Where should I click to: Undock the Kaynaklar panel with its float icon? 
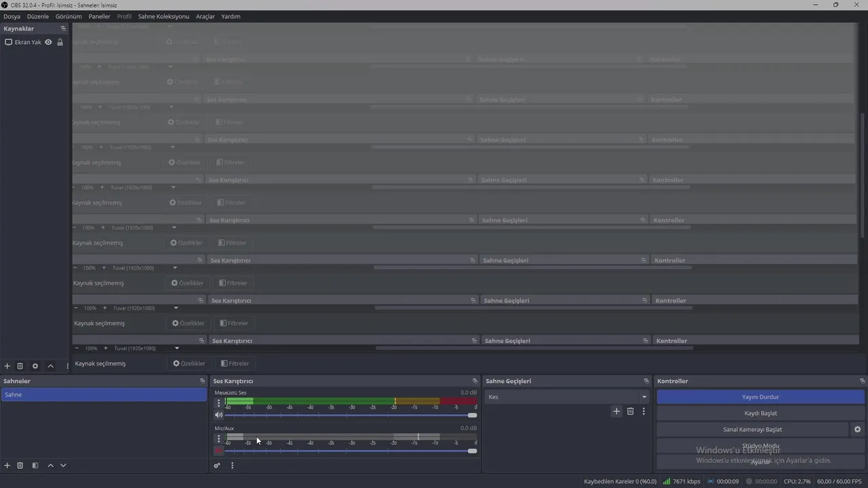(x=63, y=28)
